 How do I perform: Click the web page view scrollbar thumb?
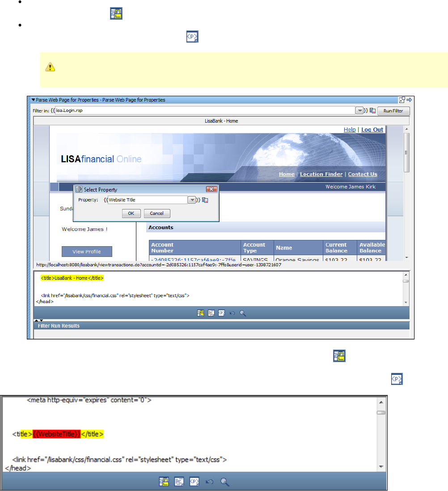(406, 153)
